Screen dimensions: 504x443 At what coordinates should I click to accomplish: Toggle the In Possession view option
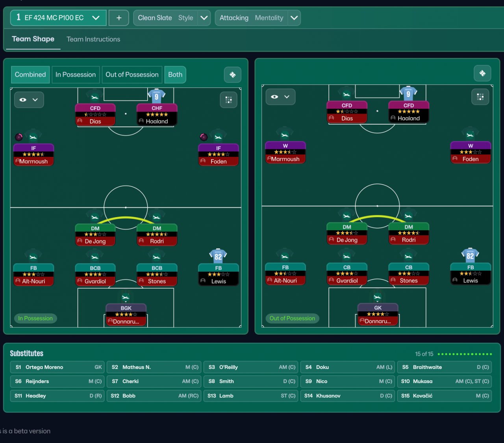pyautogui.click(x=76, y=74)
